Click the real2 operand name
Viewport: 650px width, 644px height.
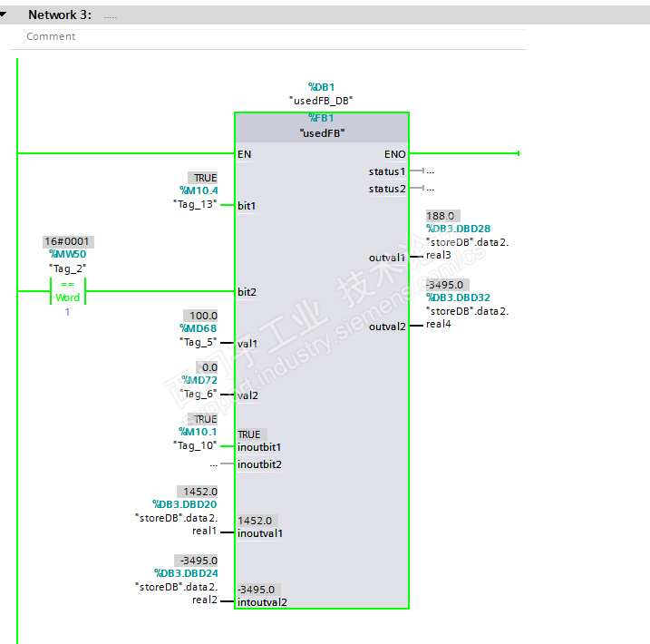coord(205,600)
